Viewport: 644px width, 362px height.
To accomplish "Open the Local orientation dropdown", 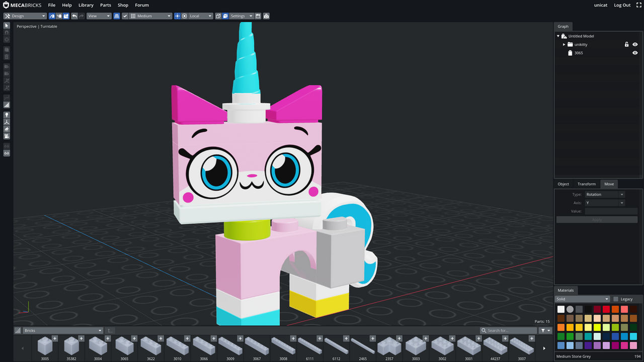I will [201, 16].
